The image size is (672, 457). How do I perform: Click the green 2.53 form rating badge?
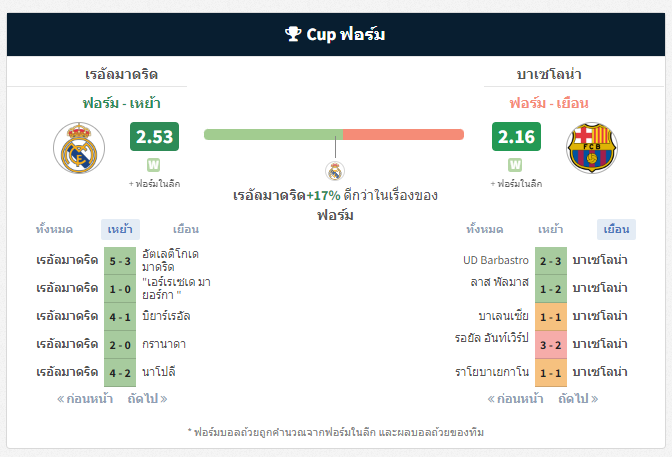(154, 137)
